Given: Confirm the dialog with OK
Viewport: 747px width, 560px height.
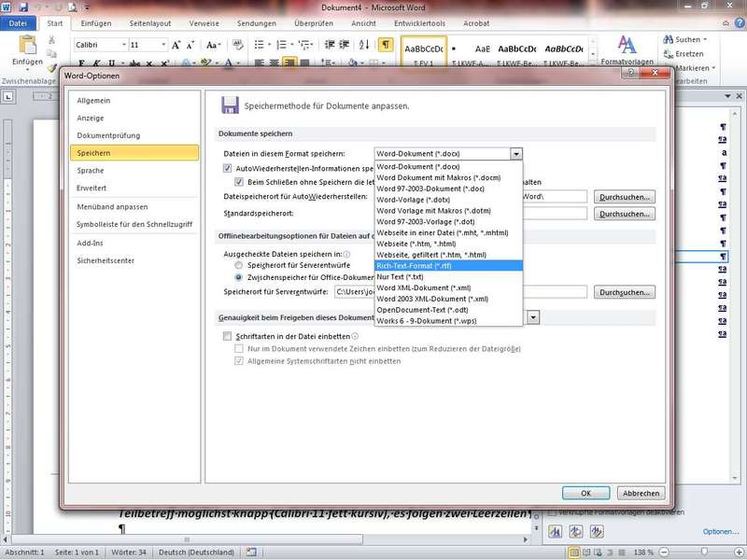Looking at the screenshot, I should click(586, 493).
